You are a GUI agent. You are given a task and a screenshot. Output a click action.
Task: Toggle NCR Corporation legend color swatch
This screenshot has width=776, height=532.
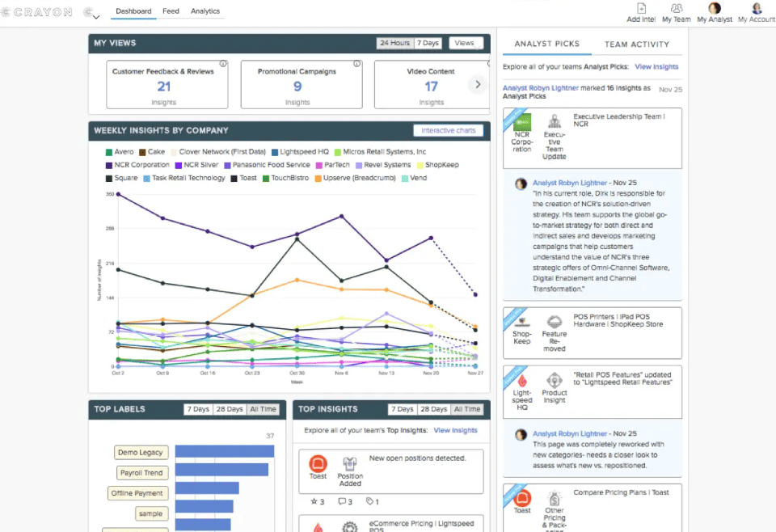(x=109, y=165)
